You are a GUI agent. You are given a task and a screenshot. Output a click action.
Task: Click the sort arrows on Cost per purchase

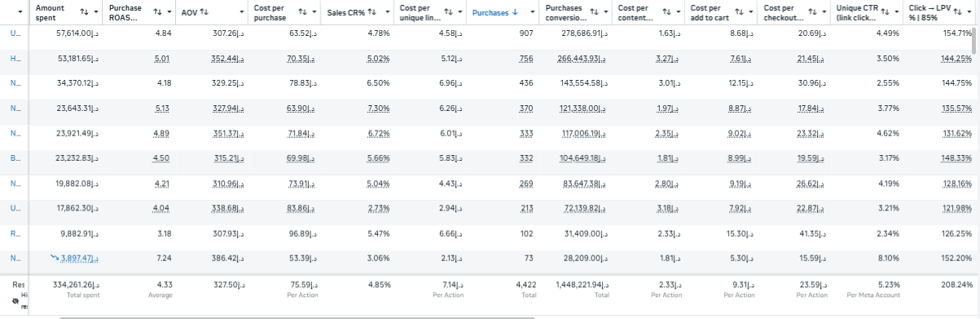302,12
